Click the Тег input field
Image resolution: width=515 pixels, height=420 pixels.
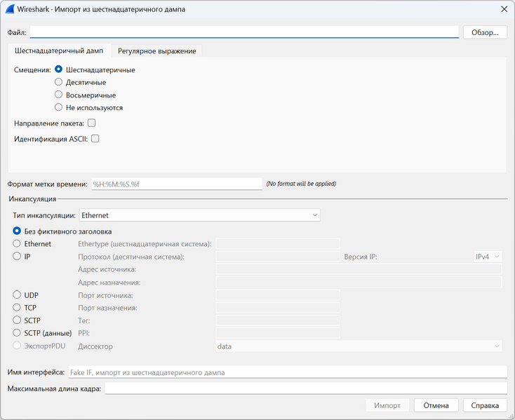tap(278, 320)
